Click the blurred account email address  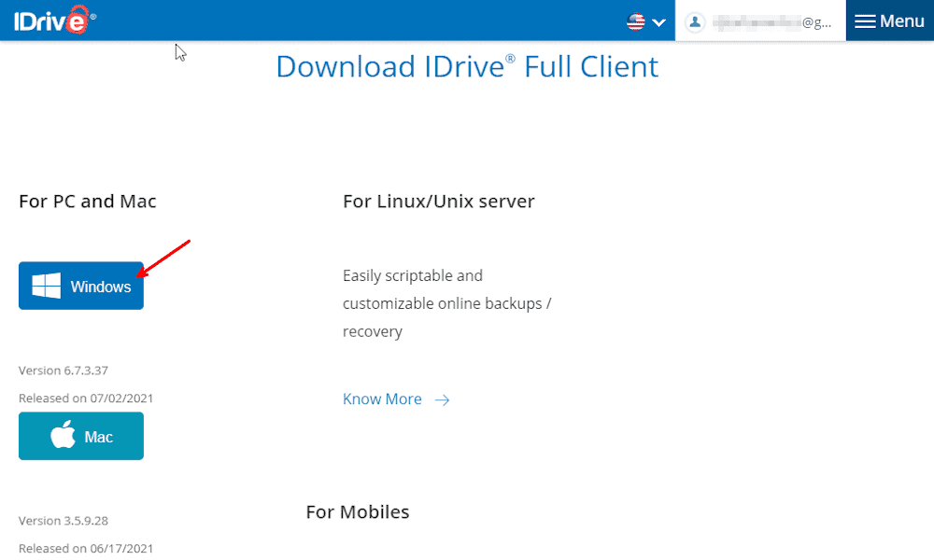771,22
